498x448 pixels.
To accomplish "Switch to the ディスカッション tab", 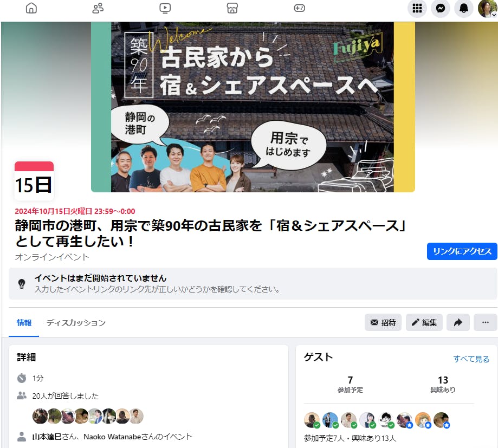I will coord(76,323).
